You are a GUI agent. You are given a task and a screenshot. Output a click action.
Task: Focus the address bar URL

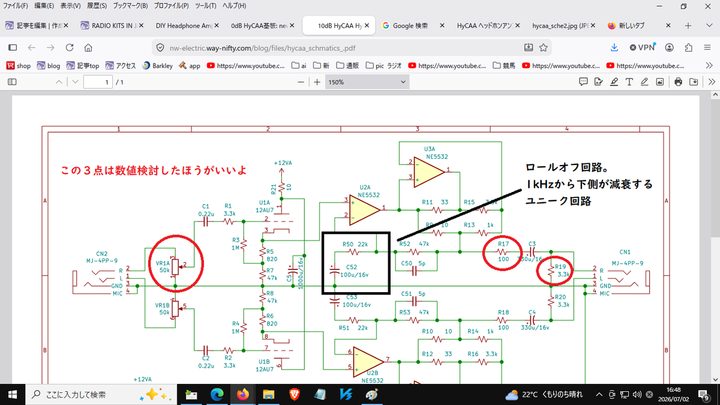pyautogui.click(x=262, y=48)
